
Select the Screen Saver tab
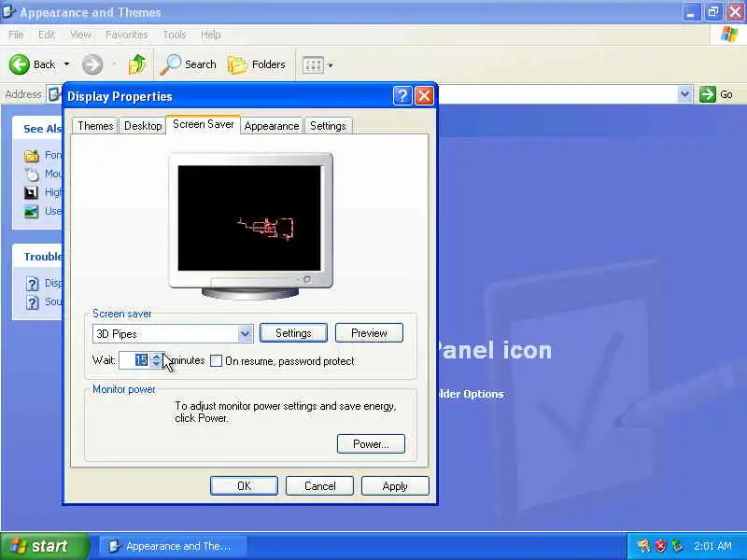204,124
